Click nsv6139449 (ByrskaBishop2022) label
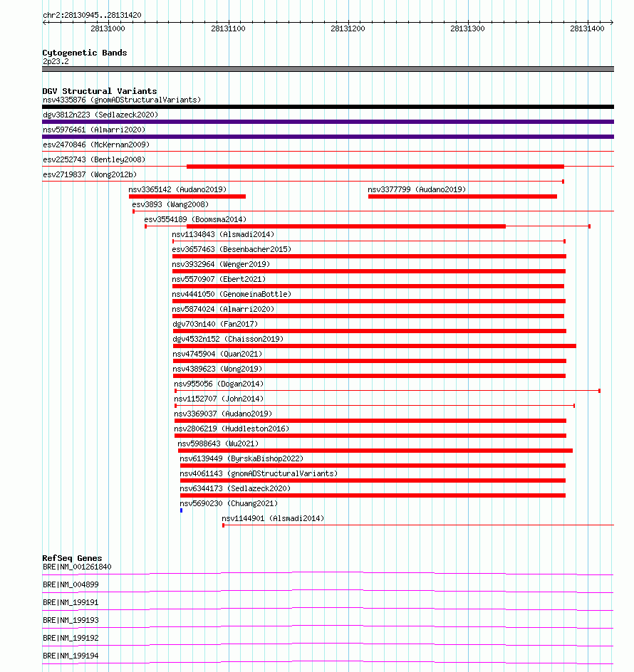 point(241,459)
